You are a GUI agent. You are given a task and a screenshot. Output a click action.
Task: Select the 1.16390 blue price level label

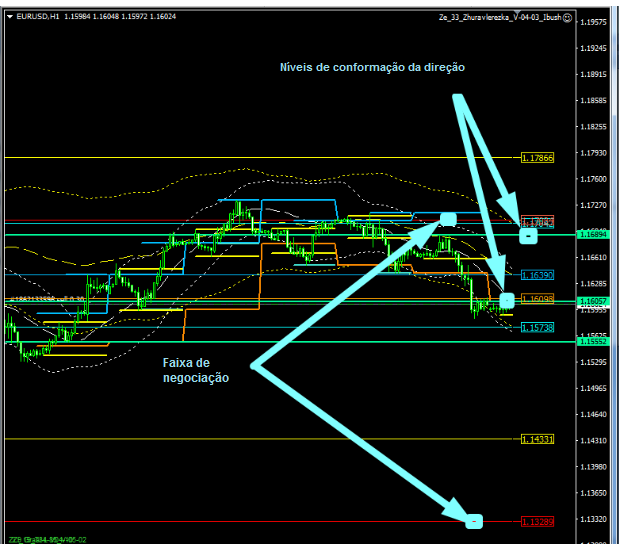537,273
